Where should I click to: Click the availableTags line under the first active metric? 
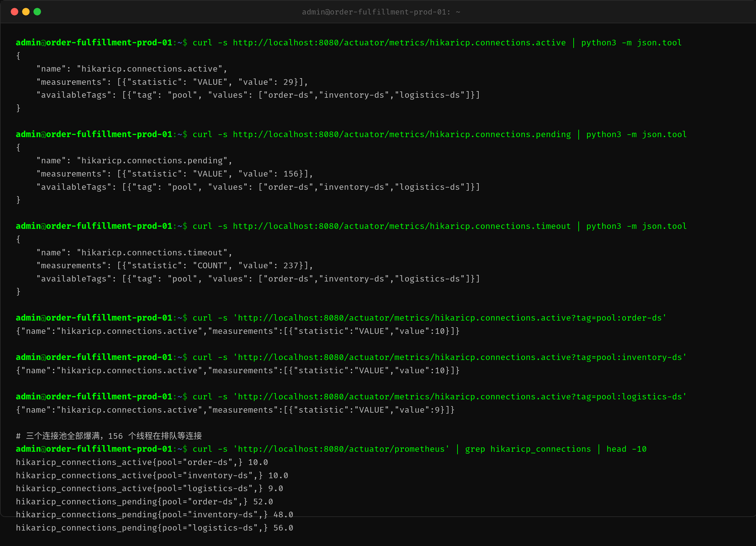click(258, 95)
